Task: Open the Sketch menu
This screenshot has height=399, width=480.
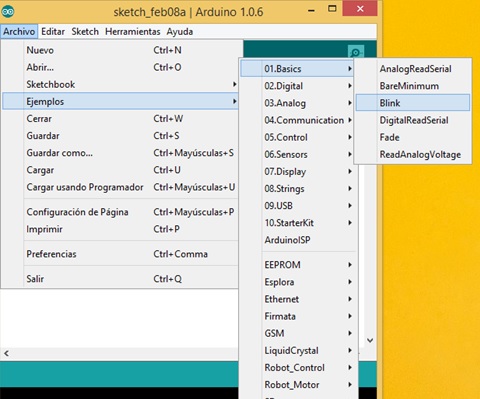Action: tap(85, 32)
